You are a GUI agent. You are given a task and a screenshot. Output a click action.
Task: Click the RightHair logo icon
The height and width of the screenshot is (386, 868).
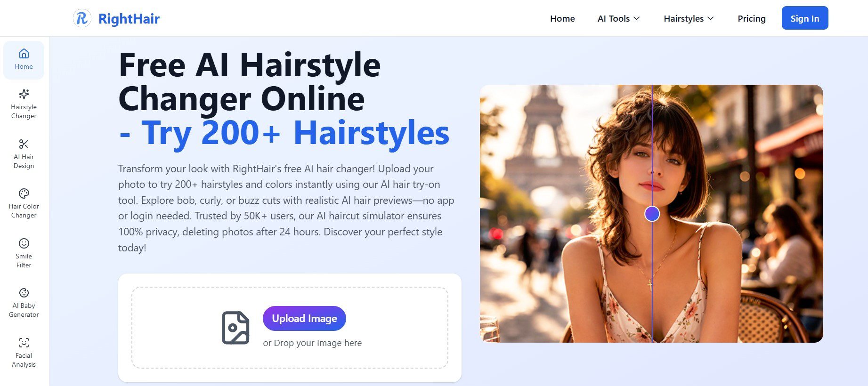tap(82, 19)
